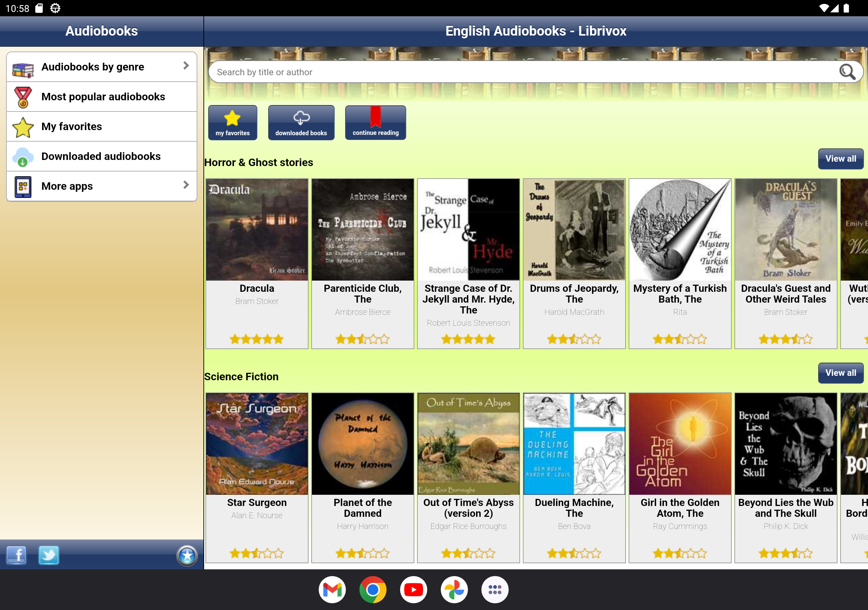This screenshot has height=610, width=868.
Task: Open The Parenticide Club cover
Action: (x=362, y=229)
